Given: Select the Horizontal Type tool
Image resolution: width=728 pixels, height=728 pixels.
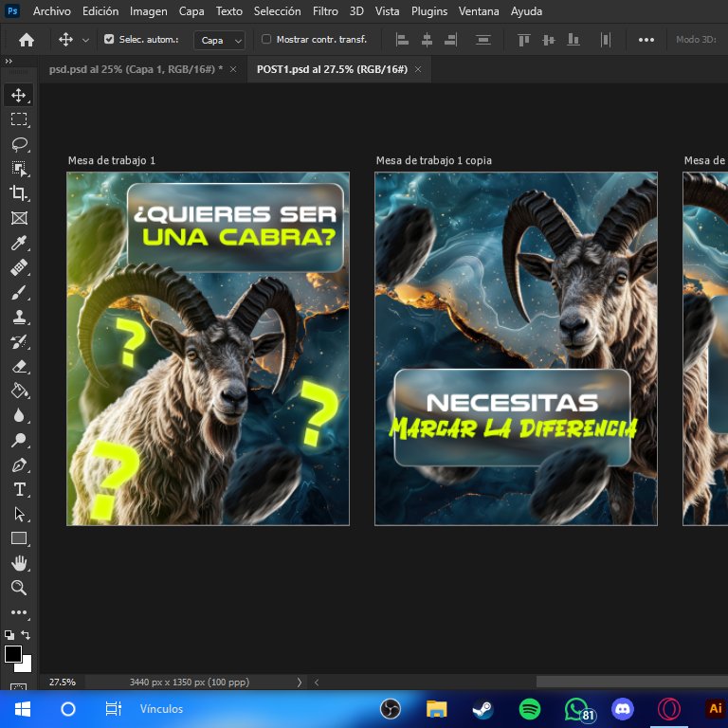Looking at the screenshot, I should pos(19,489).
